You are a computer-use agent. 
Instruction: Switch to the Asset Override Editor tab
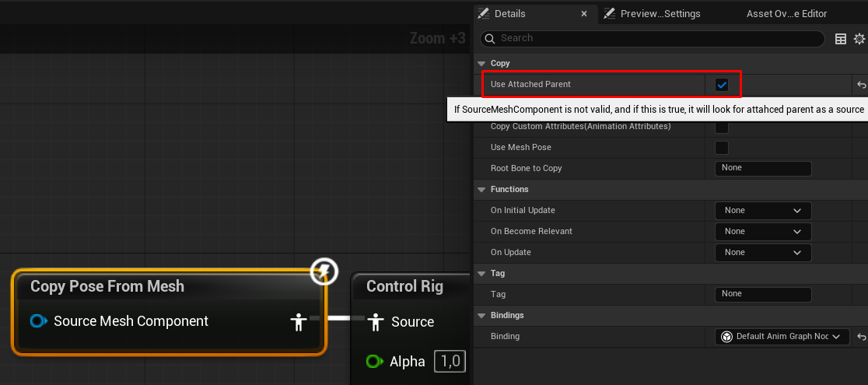tap(786, 14)
